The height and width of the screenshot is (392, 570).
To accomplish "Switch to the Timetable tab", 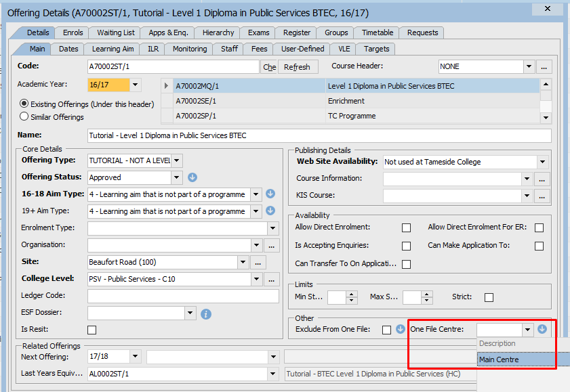I will [378, 32].
